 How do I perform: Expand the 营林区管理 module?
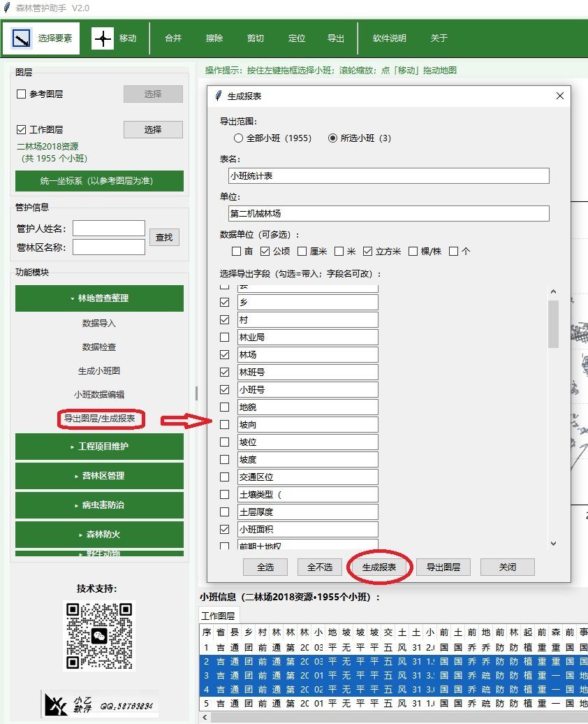pyautogui.click(x=99, y=476)
